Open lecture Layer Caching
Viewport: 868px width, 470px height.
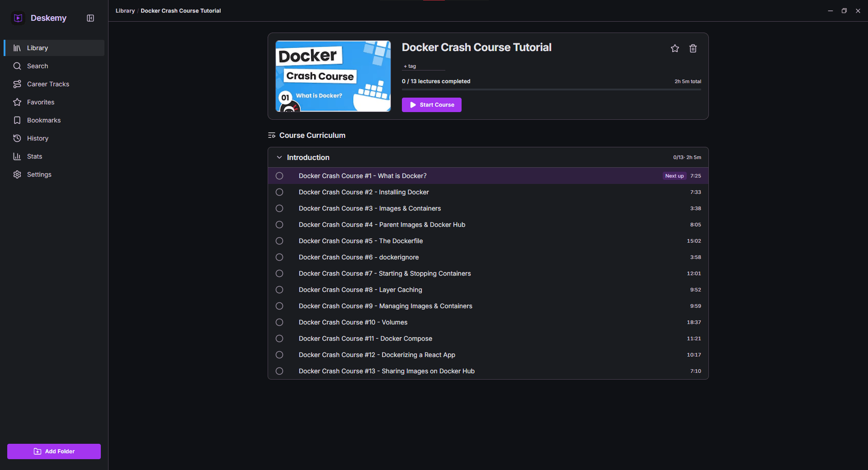click(x=360, y=290)
